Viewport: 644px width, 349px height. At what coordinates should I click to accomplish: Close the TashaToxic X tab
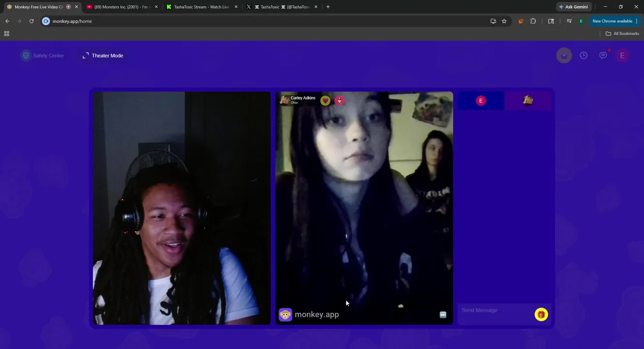coord(316,7)
